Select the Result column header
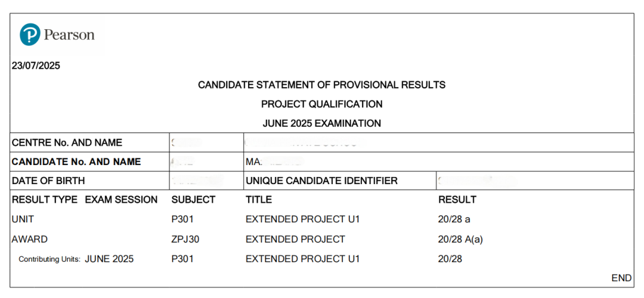This screenshot has width=644, height=298. (x=457, y=200)
